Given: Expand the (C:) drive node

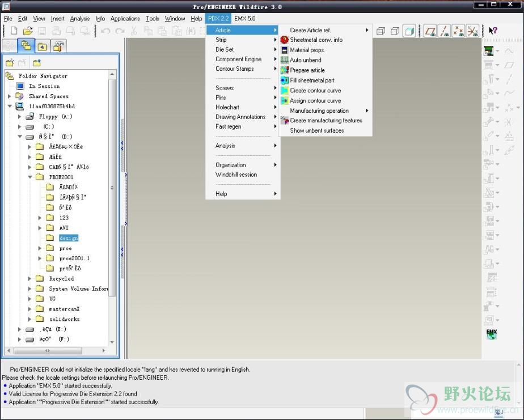Looking at the screenshot, I should click(x=19, y=126).
